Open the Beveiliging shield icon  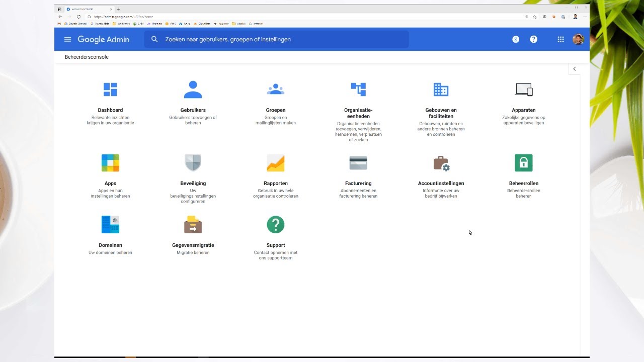click(193, 163)
